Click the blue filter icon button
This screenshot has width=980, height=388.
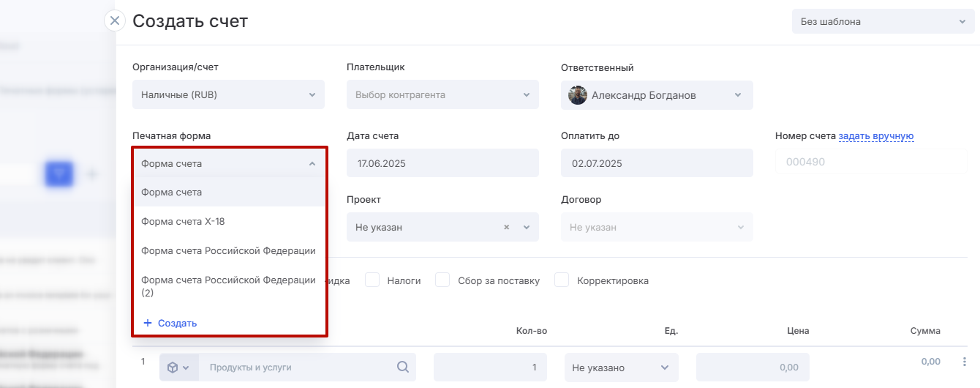(x=60, y=174)
